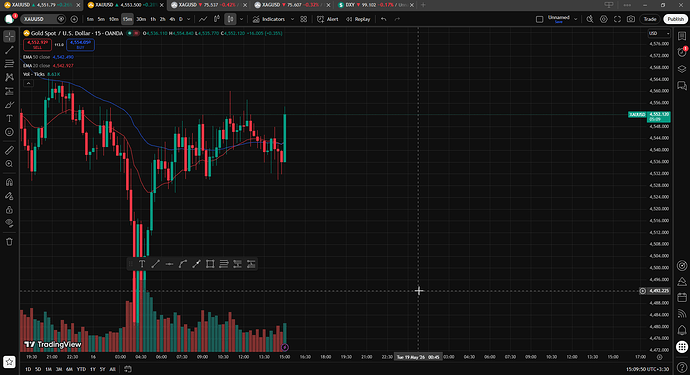Viewport: 690px width, 375px height.
Task: Click the blue BUY price button
Action: click(80, 44)
